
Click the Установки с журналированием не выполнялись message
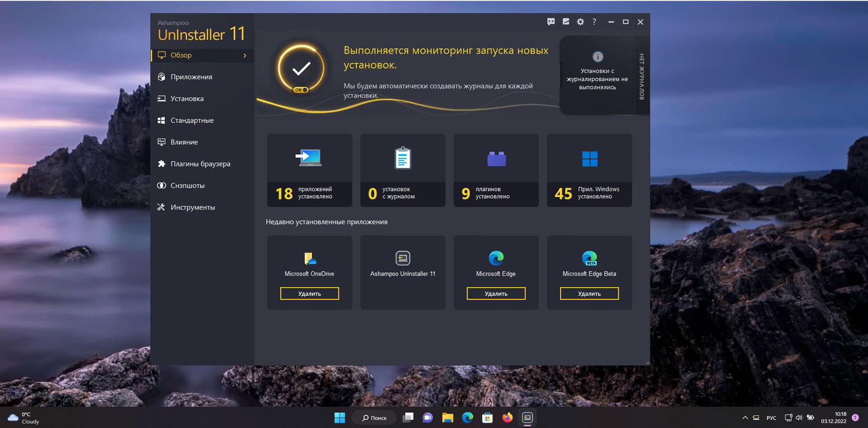(x=597, y=79)
